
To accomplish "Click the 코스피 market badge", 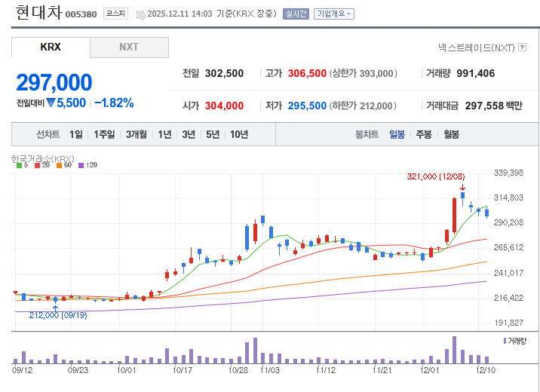I will [115, 14].
